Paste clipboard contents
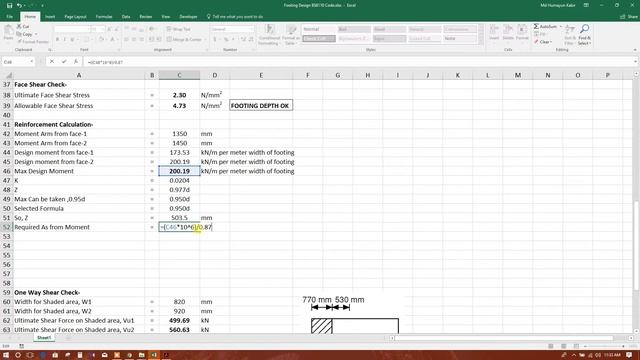The height and width of the screenshot is (360, 640). 8,33
